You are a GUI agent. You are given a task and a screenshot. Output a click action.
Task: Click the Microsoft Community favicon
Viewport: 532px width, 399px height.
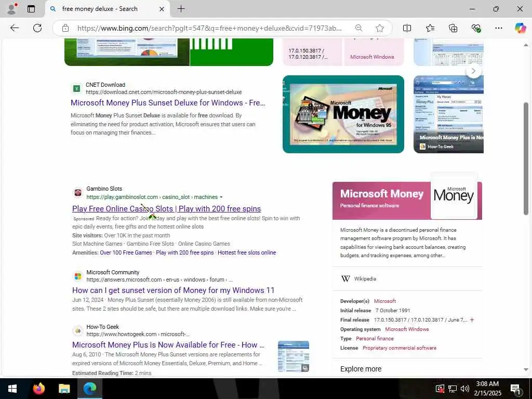coord(78,276)
